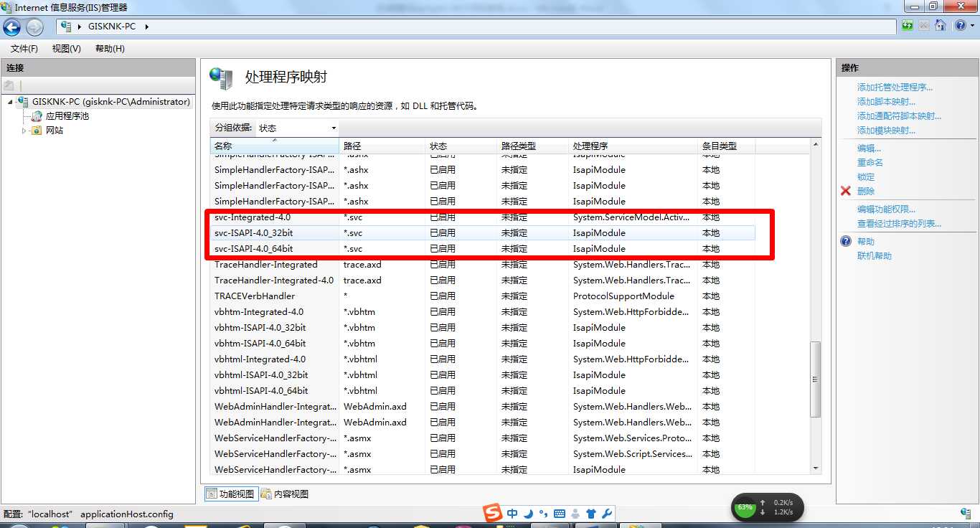Viewport: 980px width, 528px height.
Task: Click the Home house icon in the toolbar
Action: [940, 26]
